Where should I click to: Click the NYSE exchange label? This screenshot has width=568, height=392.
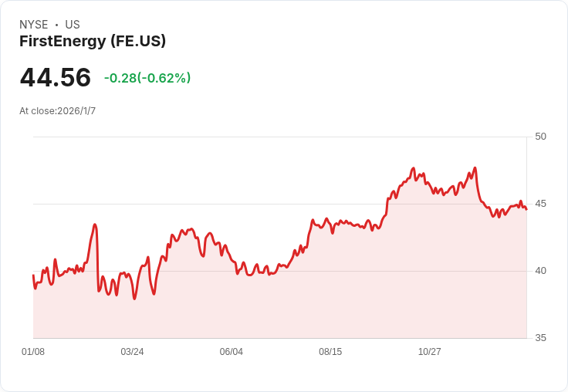(x=34, y=25)
